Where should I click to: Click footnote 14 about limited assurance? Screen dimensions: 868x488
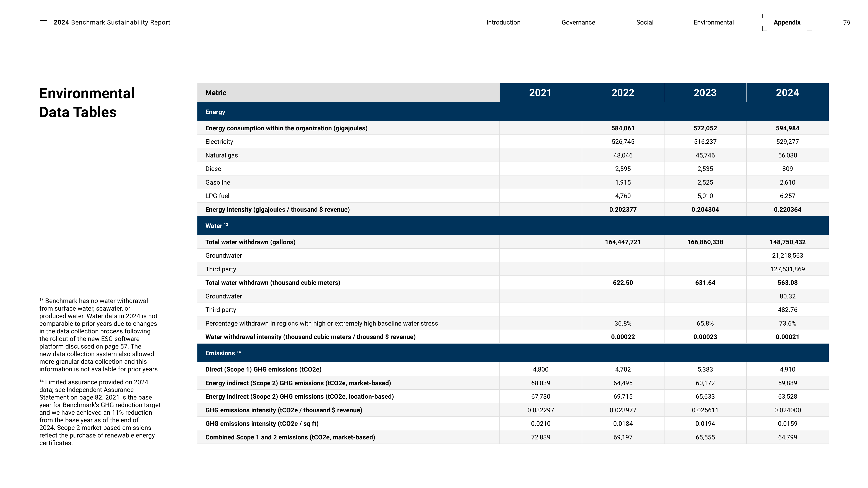click(100, 412)
